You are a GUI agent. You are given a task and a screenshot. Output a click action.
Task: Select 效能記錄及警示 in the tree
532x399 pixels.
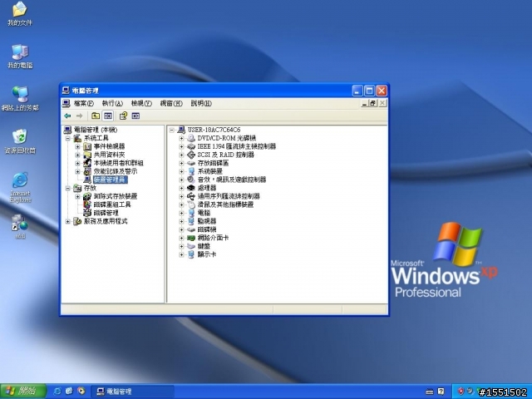tap(116, 171)
